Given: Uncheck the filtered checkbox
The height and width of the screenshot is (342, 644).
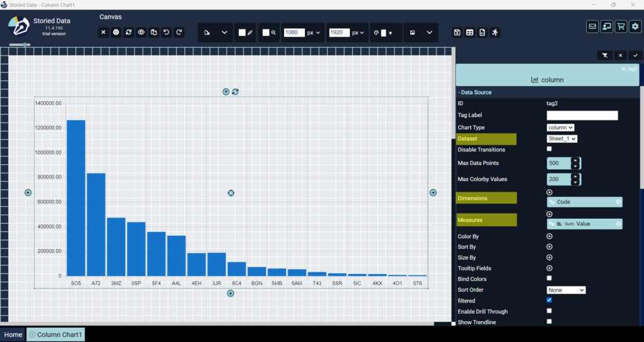Looking at the screenshot, I should (549, 301).
